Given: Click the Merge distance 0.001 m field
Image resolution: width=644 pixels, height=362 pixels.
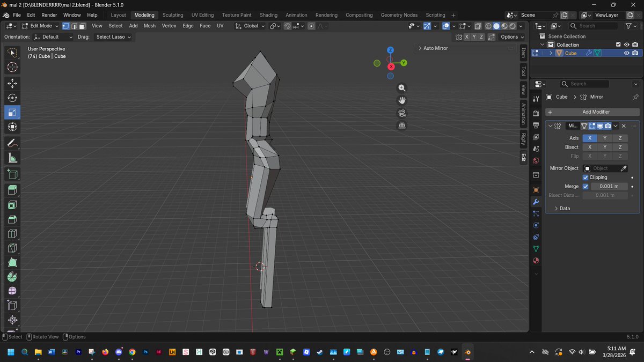Looking at the screenshot, I should click(609, 187).
